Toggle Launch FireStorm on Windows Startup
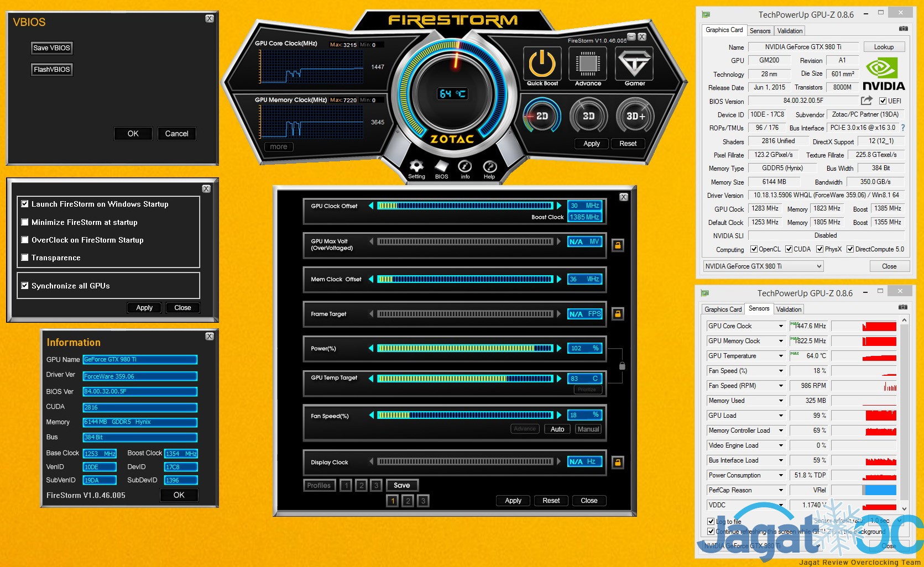Image resolution: width=924 pixels, height=567 pixels. click(x=25, y=204)
